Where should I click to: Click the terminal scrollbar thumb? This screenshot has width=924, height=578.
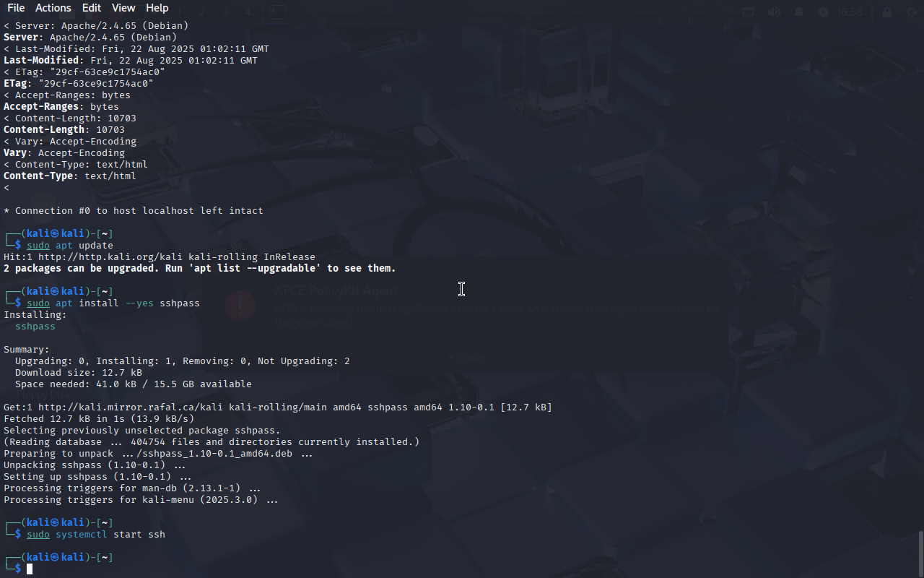pyautogui.click(x=920, y=553)
